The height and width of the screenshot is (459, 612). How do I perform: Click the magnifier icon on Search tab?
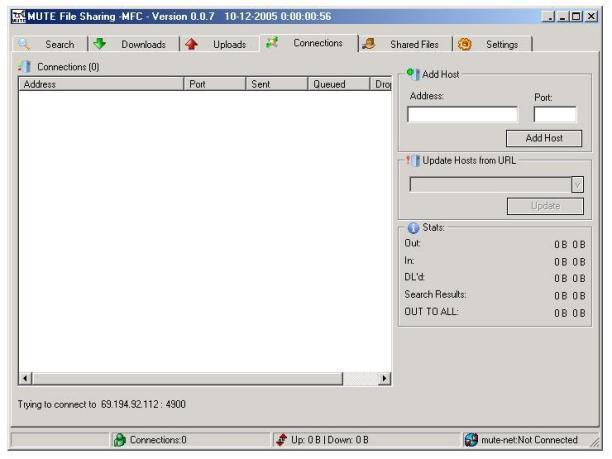tap(25, 44)
